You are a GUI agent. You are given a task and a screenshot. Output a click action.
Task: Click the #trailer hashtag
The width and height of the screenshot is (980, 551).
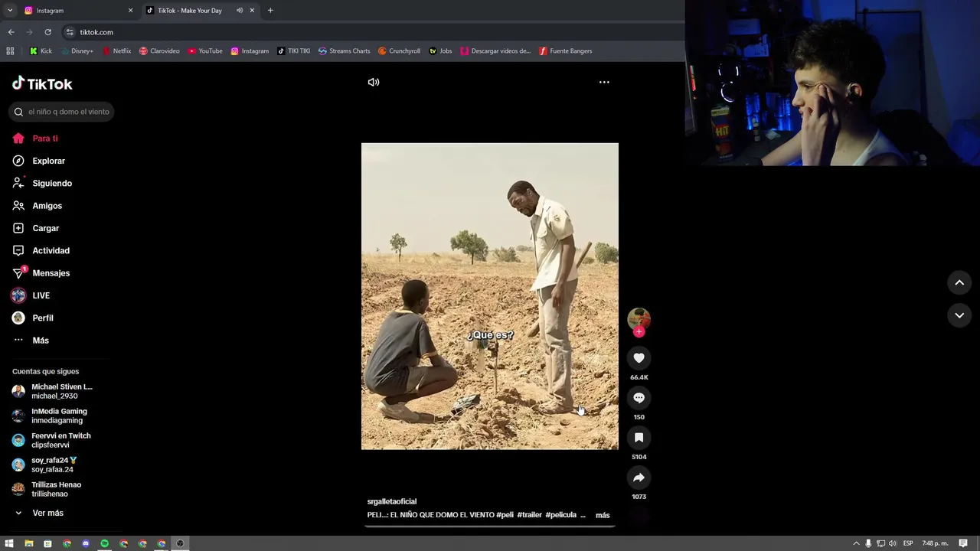click(x=529, y=515)
